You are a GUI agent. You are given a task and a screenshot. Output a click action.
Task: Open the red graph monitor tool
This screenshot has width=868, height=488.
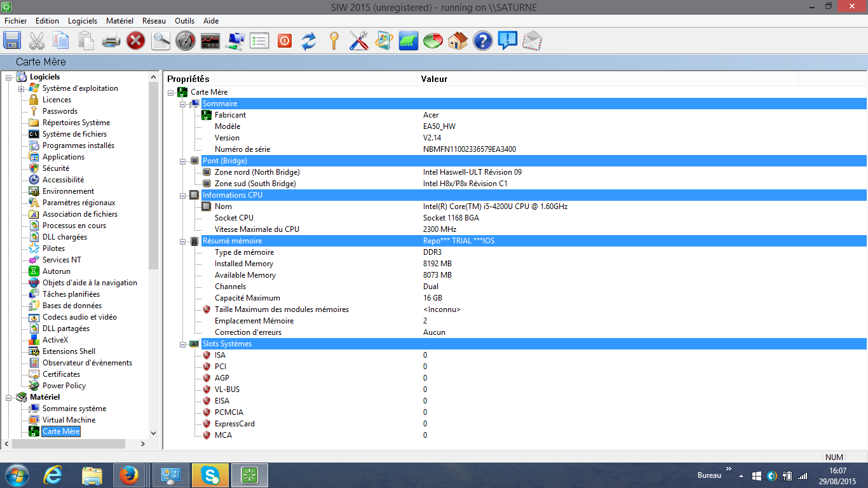click(x=210, y=41)
